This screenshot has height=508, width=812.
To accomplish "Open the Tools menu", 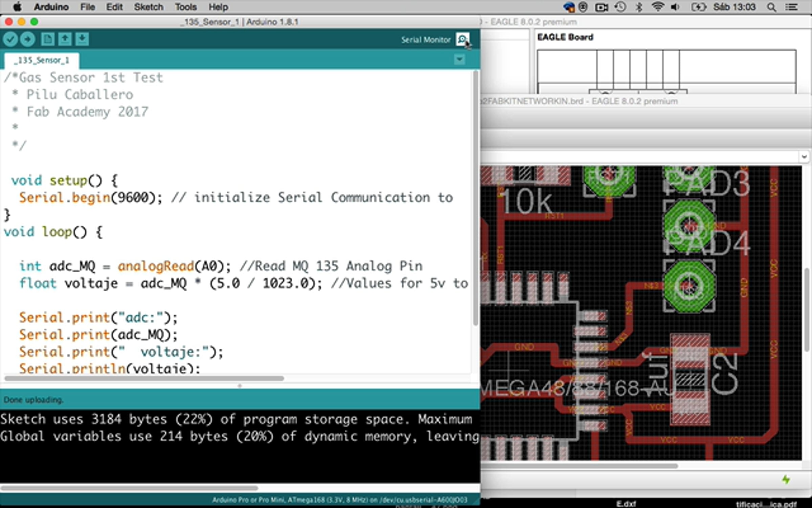I will tap(186, 7).
